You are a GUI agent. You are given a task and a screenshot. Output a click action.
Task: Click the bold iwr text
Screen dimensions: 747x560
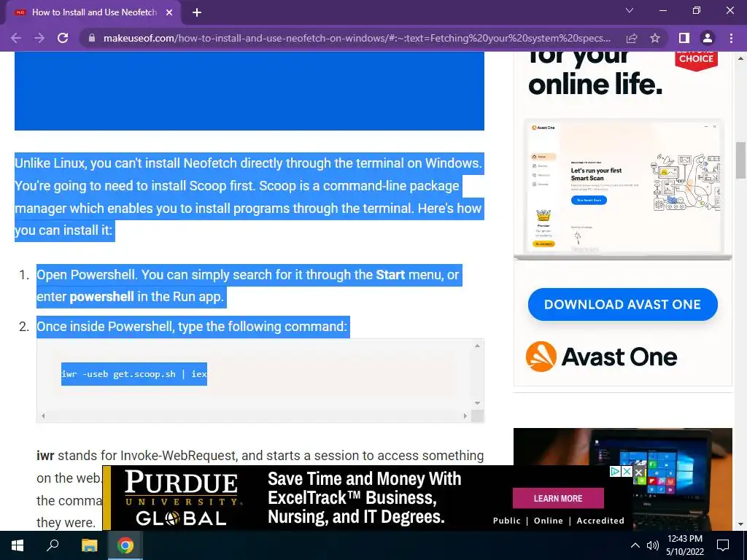point(45,456)
